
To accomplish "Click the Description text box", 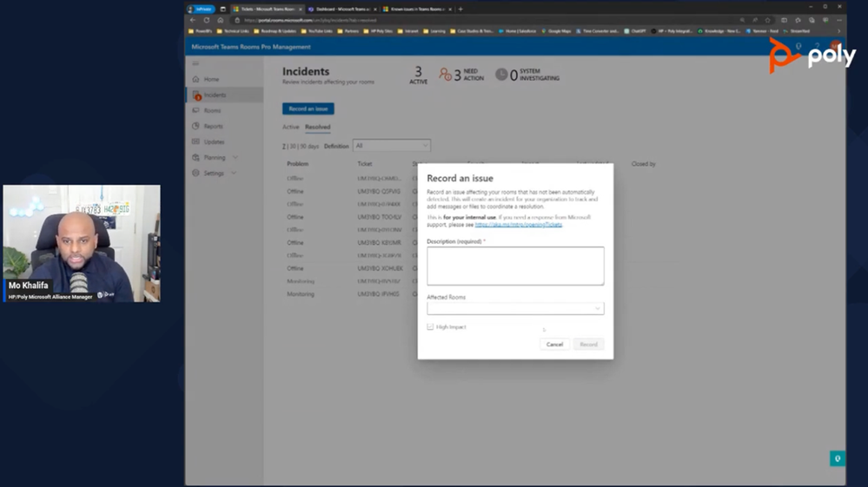I will pos(515,266).
